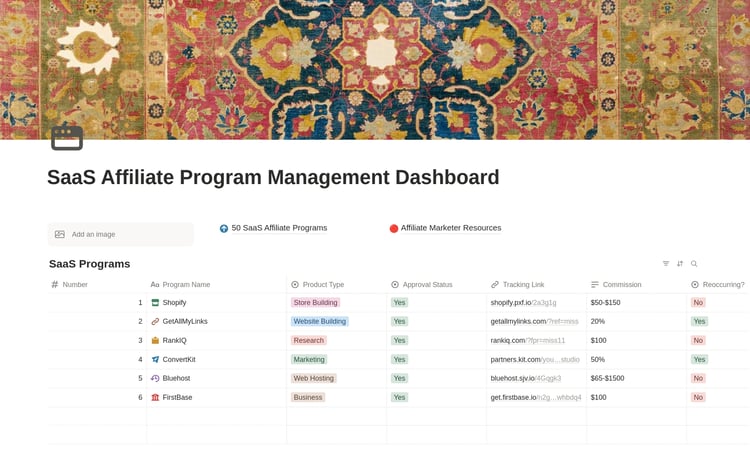Open the Tracking Link column header

coord(537,284)
